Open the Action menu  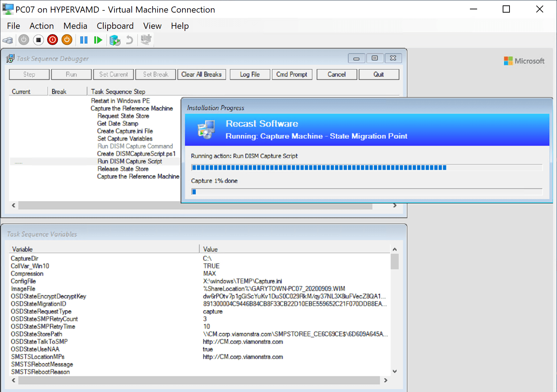pyautogui.click(x=42, y=26)
